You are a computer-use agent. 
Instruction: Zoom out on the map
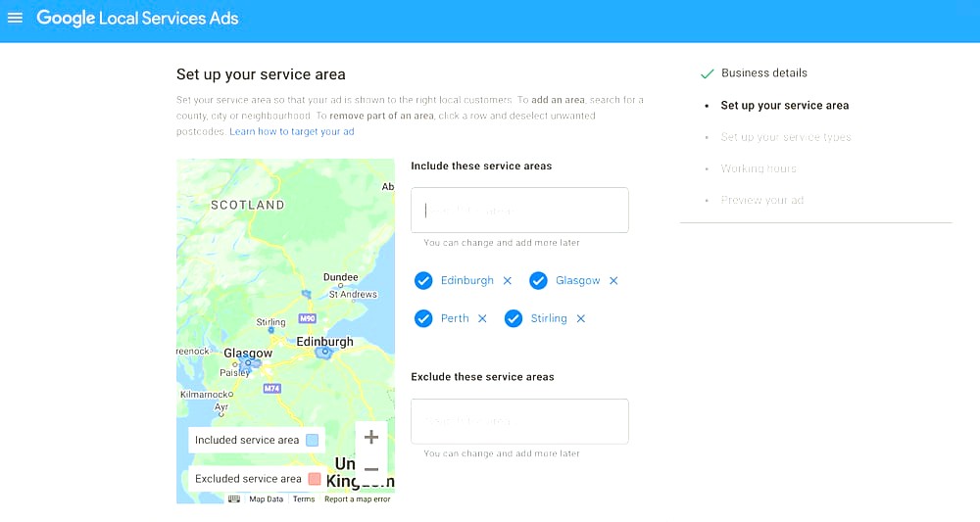pos(371,469)
